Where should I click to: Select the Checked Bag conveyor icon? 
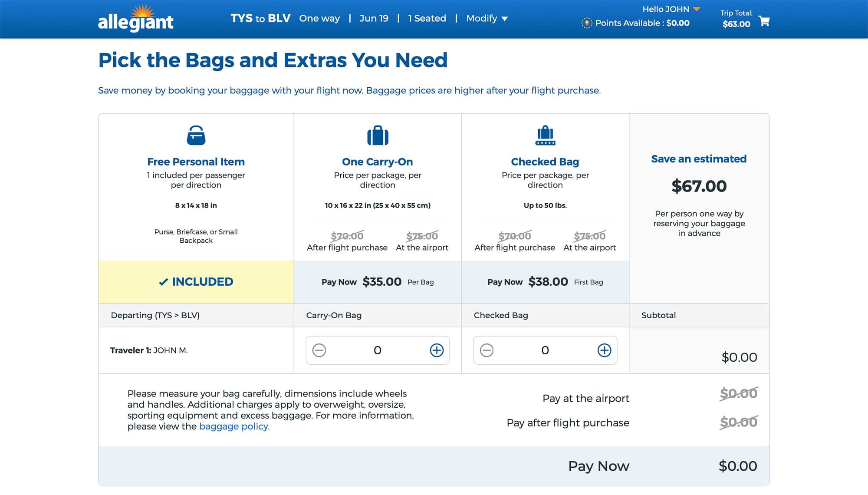545,135
